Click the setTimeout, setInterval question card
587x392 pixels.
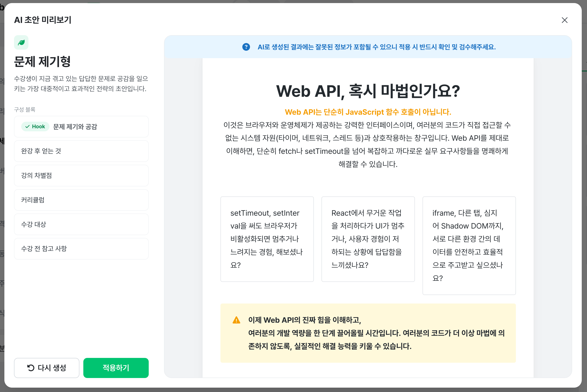(267, 239)
